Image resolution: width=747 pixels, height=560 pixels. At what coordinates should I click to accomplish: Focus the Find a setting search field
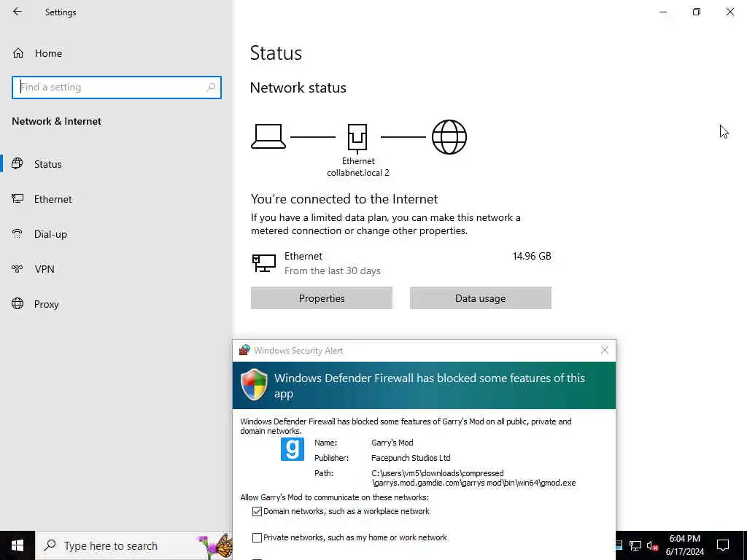point(117,87)
